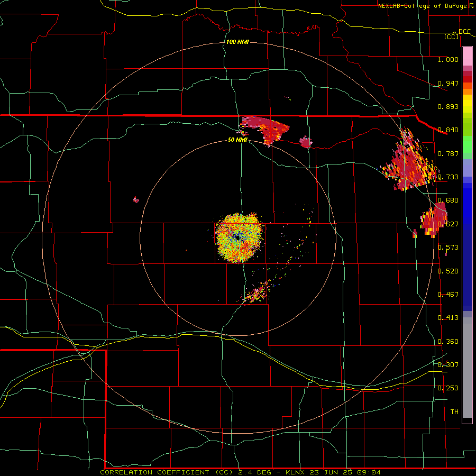476x476 pixels.
Task: Click the 0.307 scale value
Action: coord(448,365)
